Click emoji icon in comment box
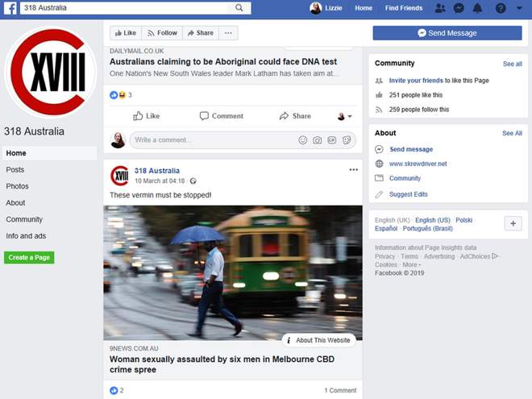 (303, 140)
